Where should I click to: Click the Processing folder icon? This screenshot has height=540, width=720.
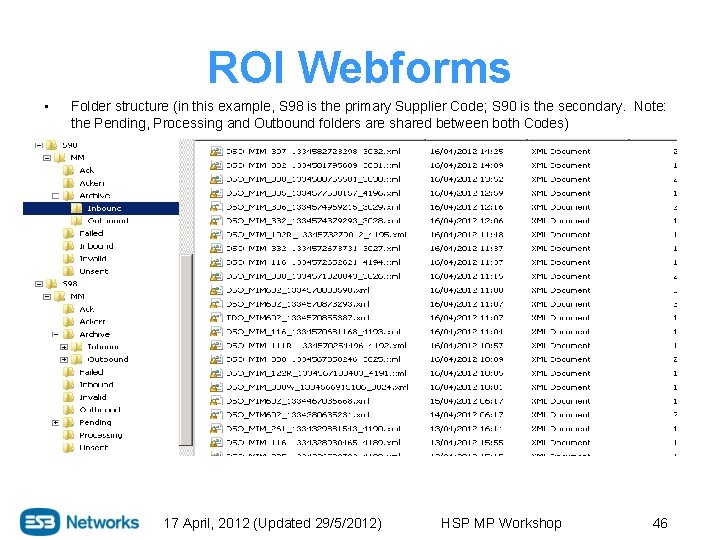tap(68, 435)
